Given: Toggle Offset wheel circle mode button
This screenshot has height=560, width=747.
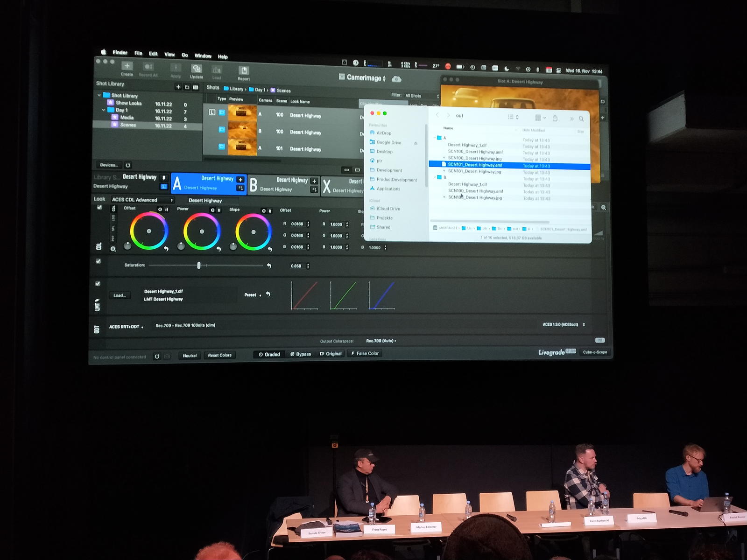Looking at the screenshot, I should point(160,210).
